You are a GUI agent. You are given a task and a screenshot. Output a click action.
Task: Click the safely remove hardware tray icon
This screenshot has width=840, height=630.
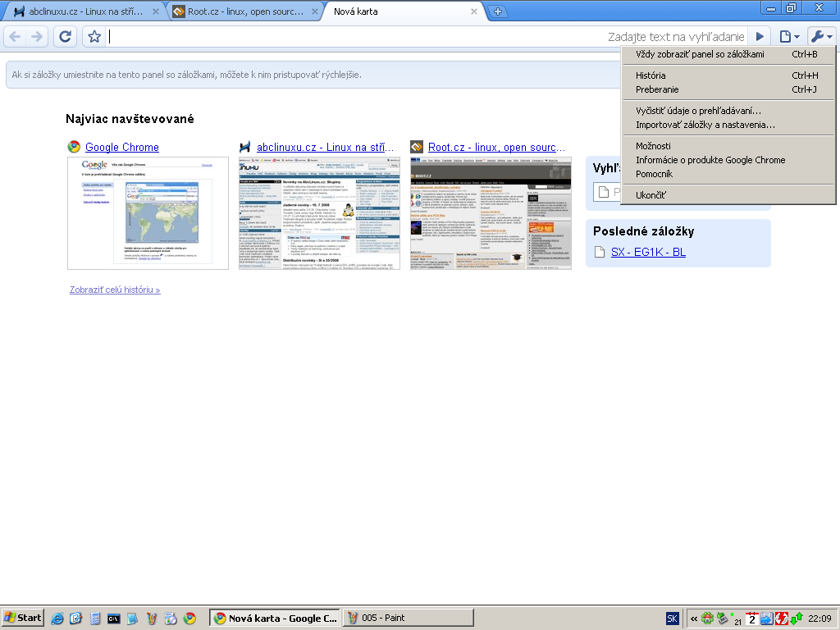[723, 619]
